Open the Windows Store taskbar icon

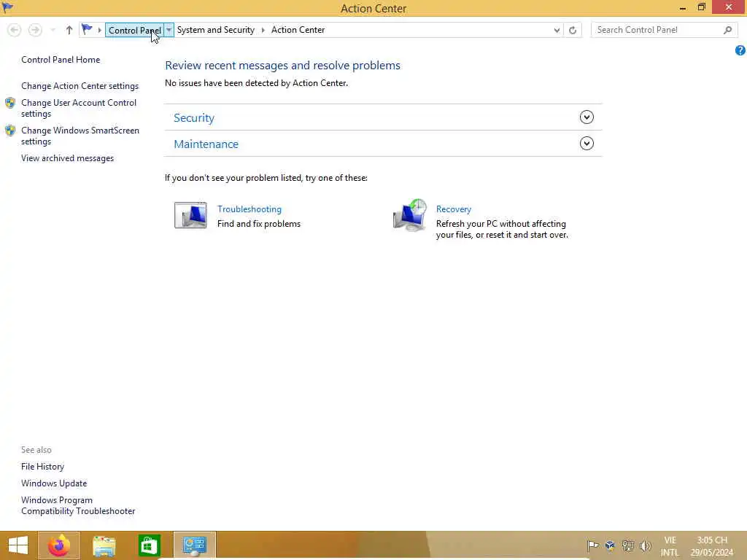(149, 545)
